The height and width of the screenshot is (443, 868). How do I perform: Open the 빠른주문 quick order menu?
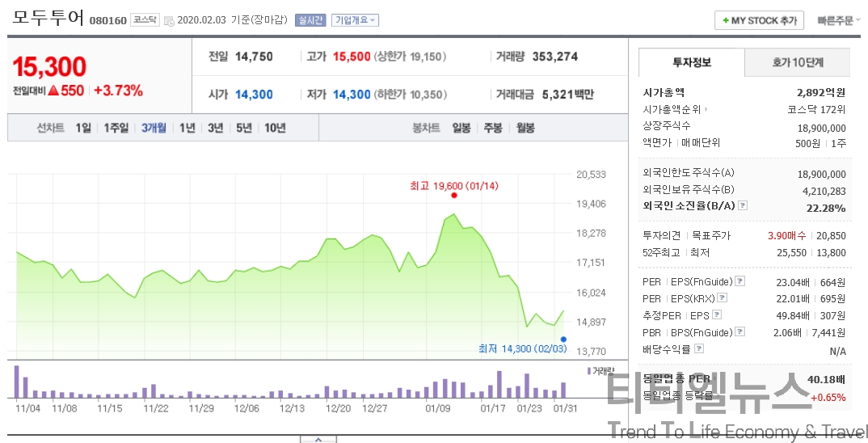tap(839, 20)
